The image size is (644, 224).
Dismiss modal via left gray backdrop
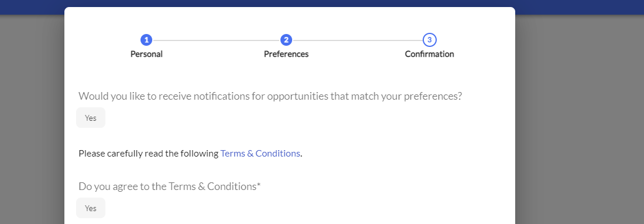coord(32,119)
